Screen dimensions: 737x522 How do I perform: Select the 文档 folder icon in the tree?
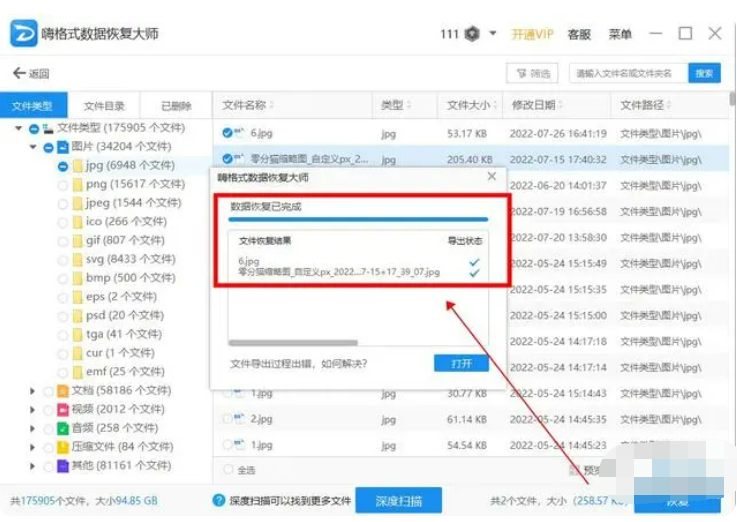[63, 390]
